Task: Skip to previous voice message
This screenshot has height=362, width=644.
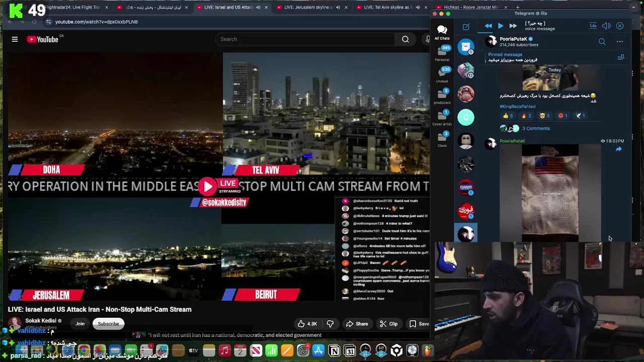Action: (488, 26)
